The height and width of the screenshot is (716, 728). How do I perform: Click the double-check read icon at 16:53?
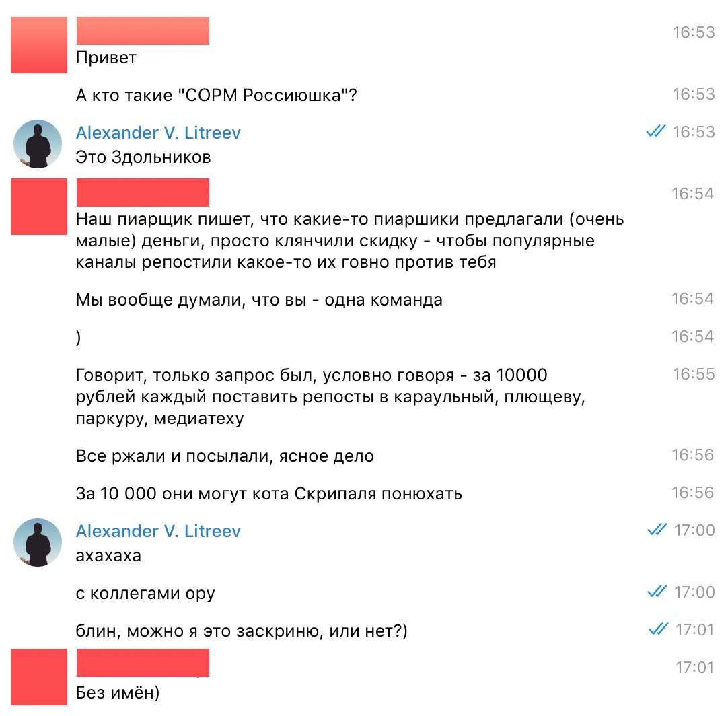point(655,131)
